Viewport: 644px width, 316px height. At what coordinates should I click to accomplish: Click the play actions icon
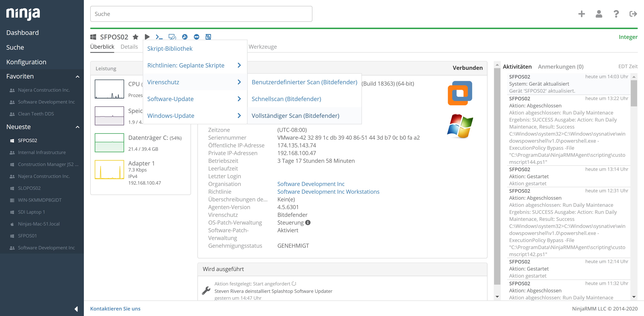pos(147,37)
